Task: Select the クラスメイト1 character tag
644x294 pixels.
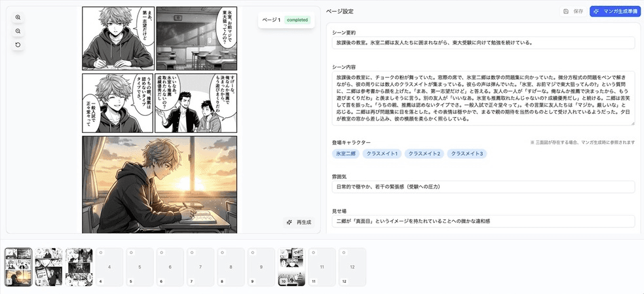Action: pyautogui.click(x=381, y=154)
